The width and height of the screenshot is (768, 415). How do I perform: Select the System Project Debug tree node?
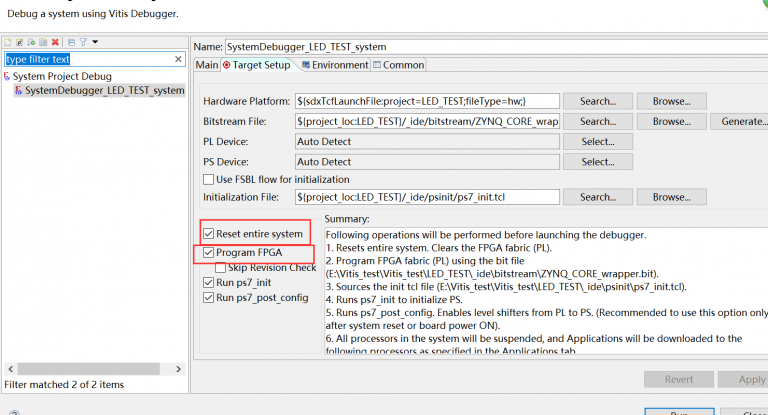[x=62, y=76]
